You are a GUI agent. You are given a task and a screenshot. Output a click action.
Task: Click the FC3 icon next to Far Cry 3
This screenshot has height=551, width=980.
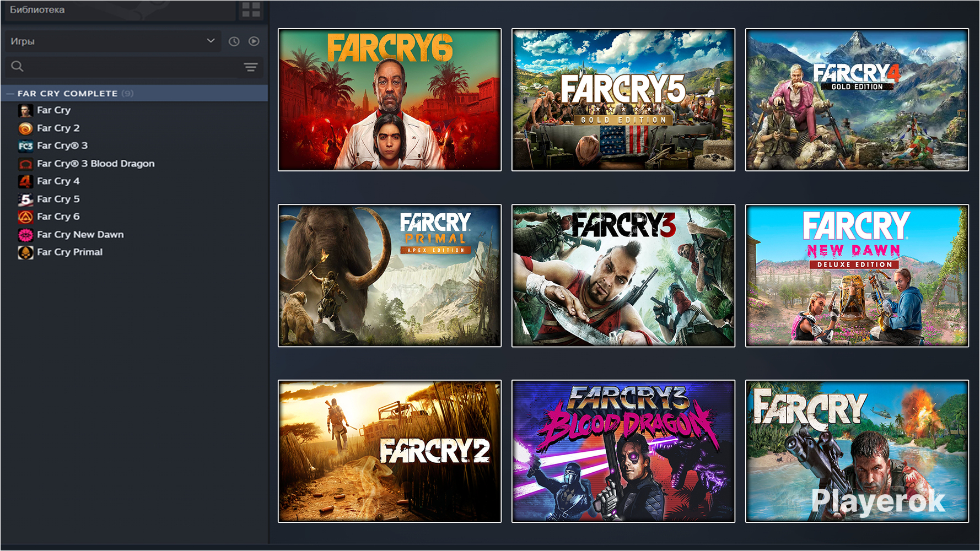coord(24,145)
